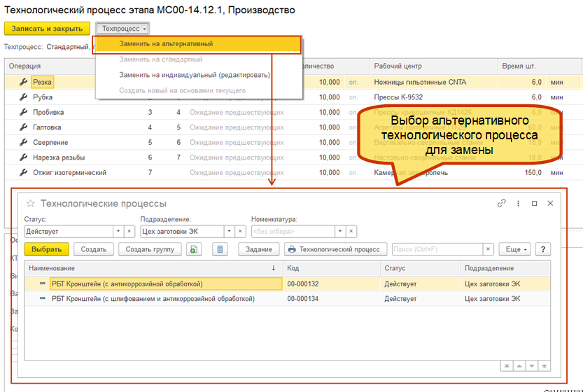
Task: Open the Техпроцесс dropdown button
Action: pyautogui.click(x=122, y=29)
